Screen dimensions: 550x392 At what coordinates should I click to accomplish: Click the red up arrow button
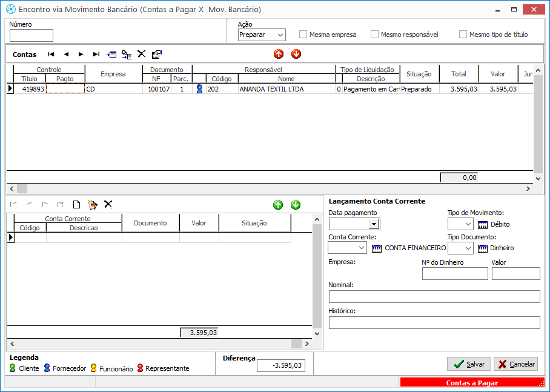point(279,54)
